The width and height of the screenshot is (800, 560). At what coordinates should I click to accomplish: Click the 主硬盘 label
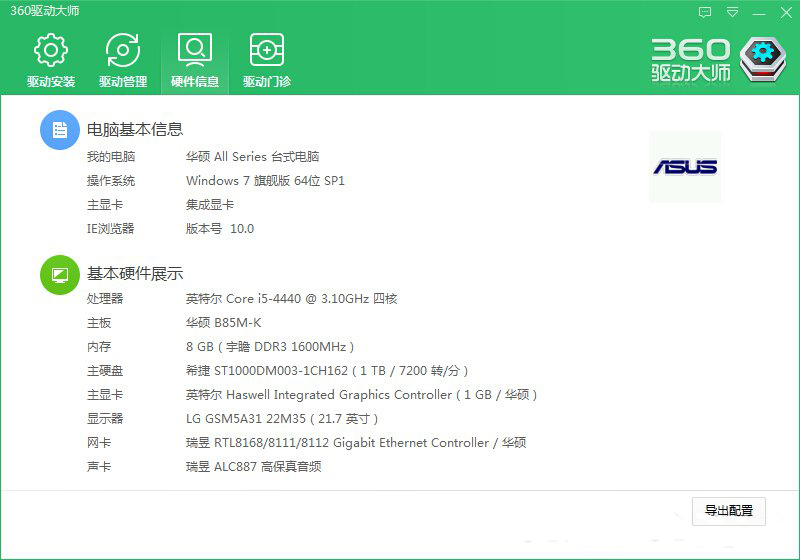click(105, 371)
